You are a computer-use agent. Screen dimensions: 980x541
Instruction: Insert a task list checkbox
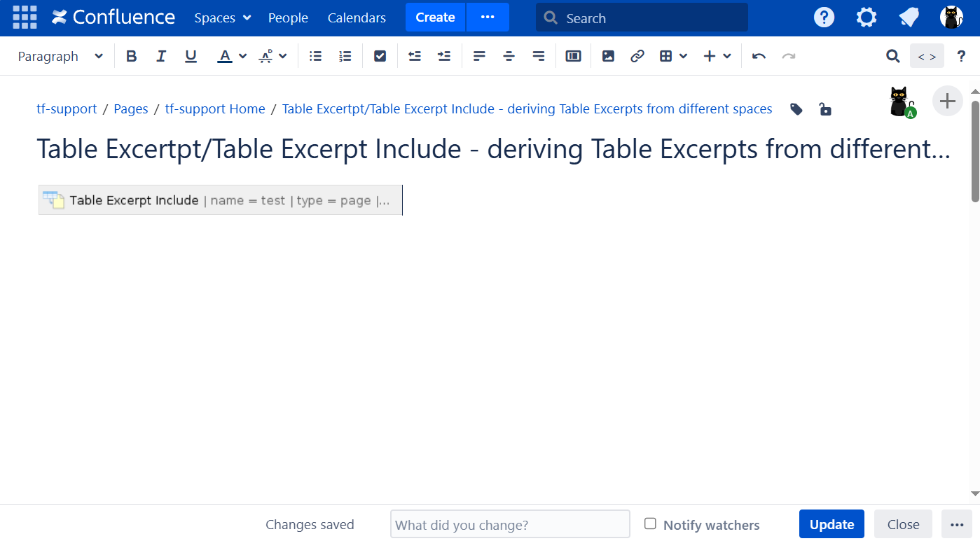[x=380, y=57]
